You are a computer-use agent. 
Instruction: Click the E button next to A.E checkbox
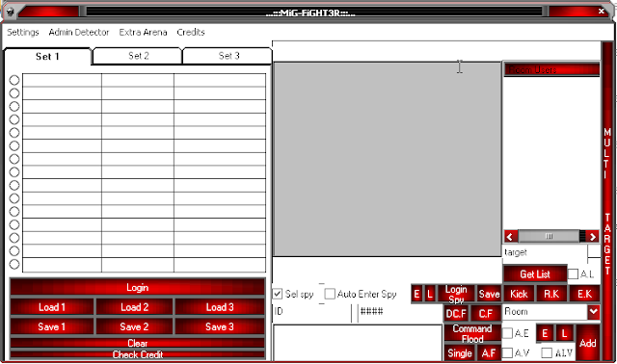[x=545, y=333]
